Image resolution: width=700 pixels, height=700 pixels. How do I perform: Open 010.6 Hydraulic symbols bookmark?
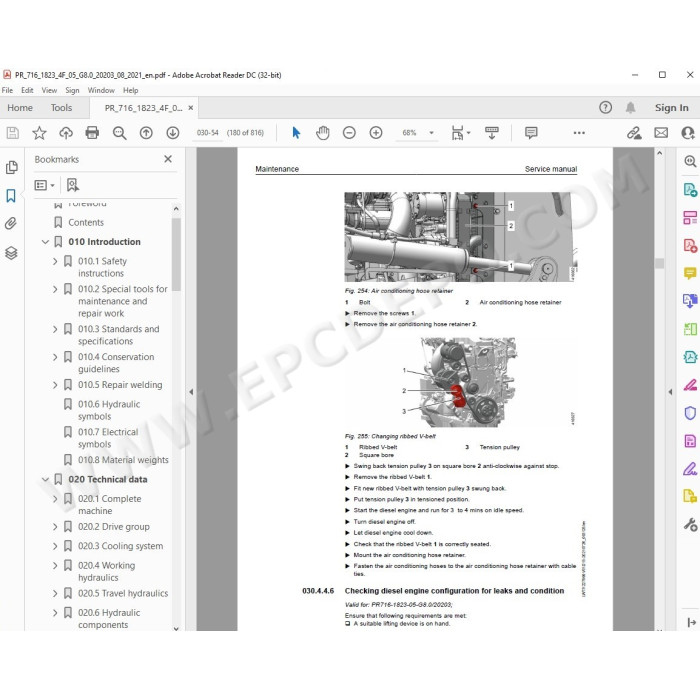[109, 410]
